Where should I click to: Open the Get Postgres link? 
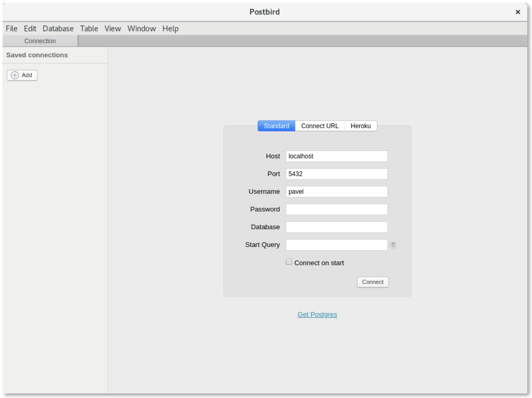(x=317, y=315)
